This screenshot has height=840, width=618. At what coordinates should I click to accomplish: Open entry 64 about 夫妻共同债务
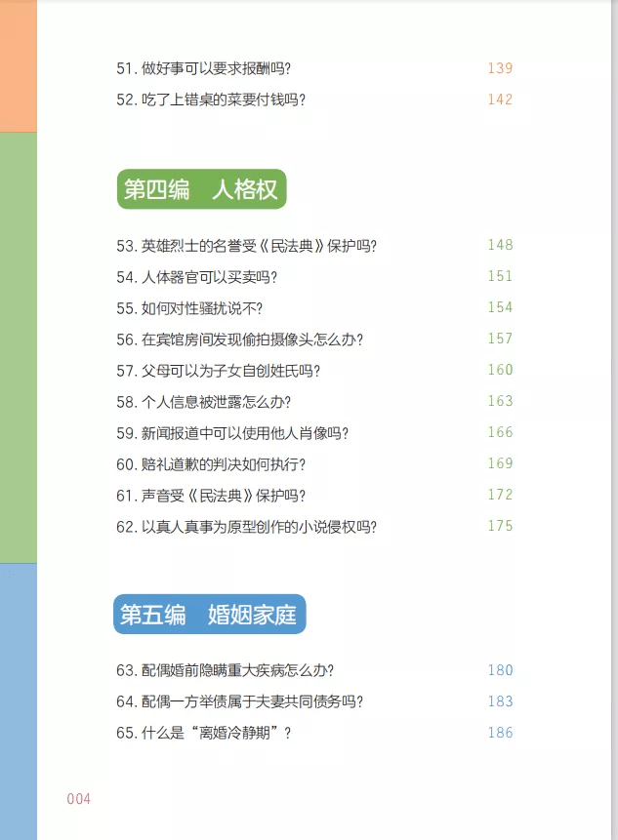pyautogui.click(x=239, y=701)
